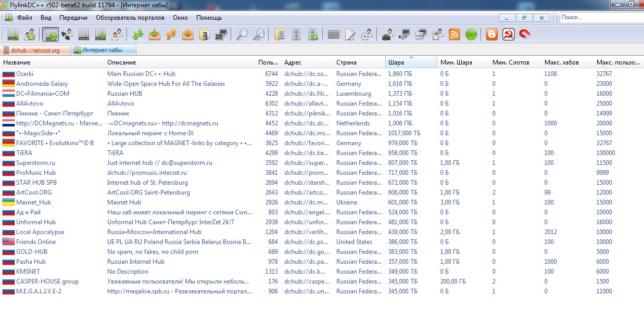644x334 pixels.
Task: Select the Ozerki hub row
Action: (x=322, y=74)
